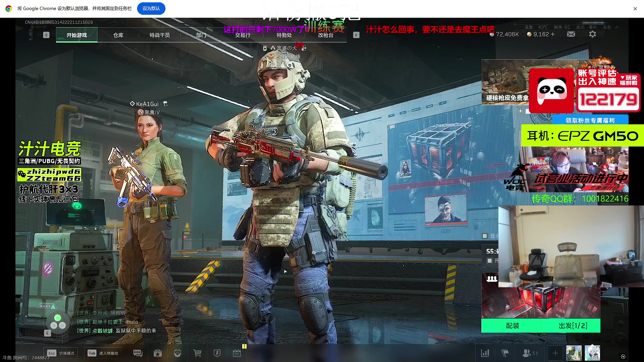Toggle the 显示 checkbox

click(x=485, y=236)
